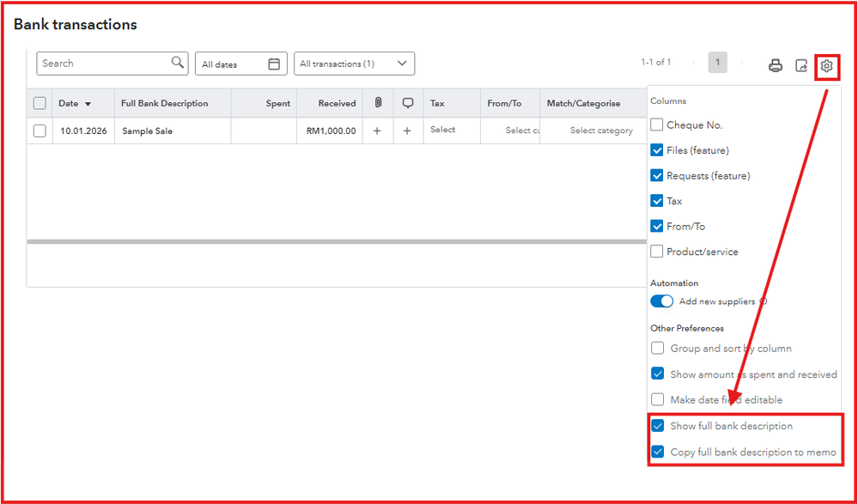Image resolution: width=858 pixels, height=504 pixels.
Task: Click the Bank transactions heading
Action: (x=75, y=25)
